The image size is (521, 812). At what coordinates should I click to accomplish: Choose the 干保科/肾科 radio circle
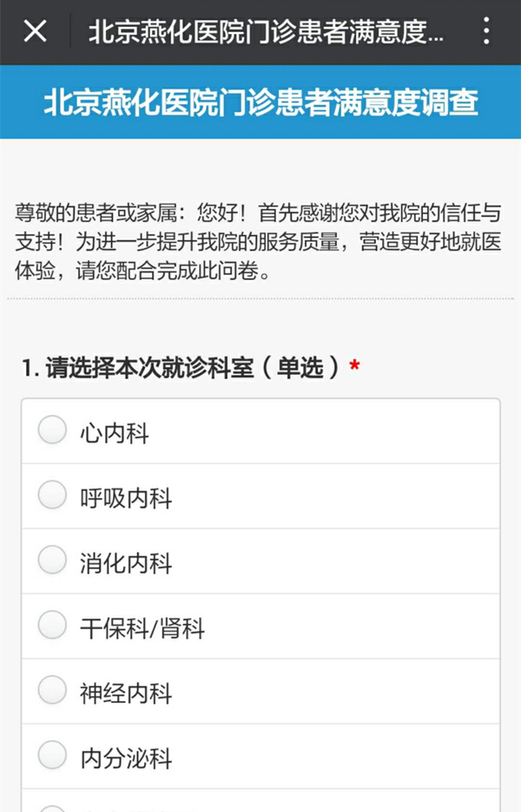tap(52, 625)
